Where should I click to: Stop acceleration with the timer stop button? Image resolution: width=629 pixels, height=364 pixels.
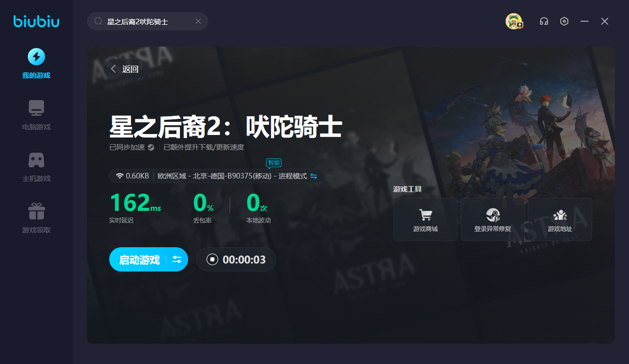pyautogui.click(x=213, y=260)
